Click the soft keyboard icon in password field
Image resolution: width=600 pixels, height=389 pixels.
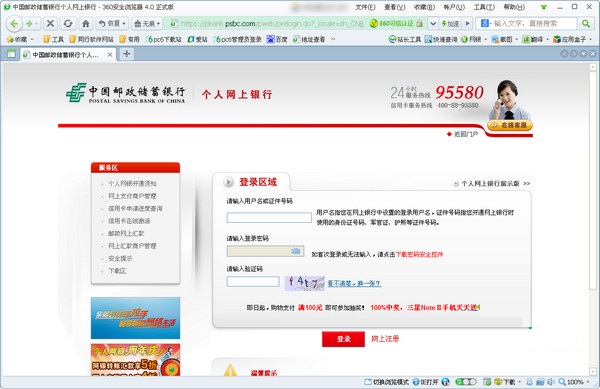(295, 251)
